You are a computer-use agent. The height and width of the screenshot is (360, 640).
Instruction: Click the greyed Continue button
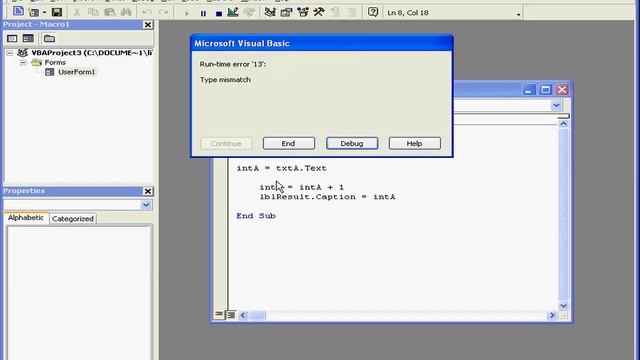click(226, 143)
